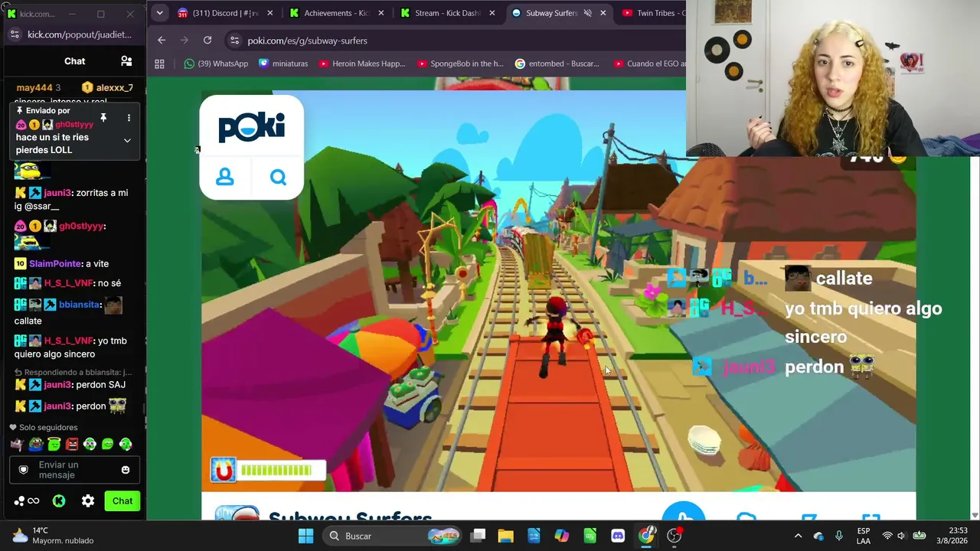Close the Discord tab

click(269, 13)
